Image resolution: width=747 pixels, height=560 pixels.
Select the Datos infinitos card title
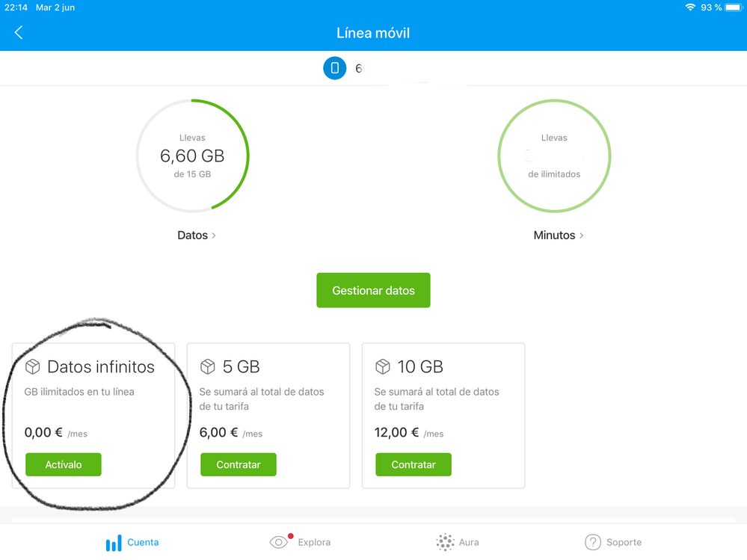point(100,366)
